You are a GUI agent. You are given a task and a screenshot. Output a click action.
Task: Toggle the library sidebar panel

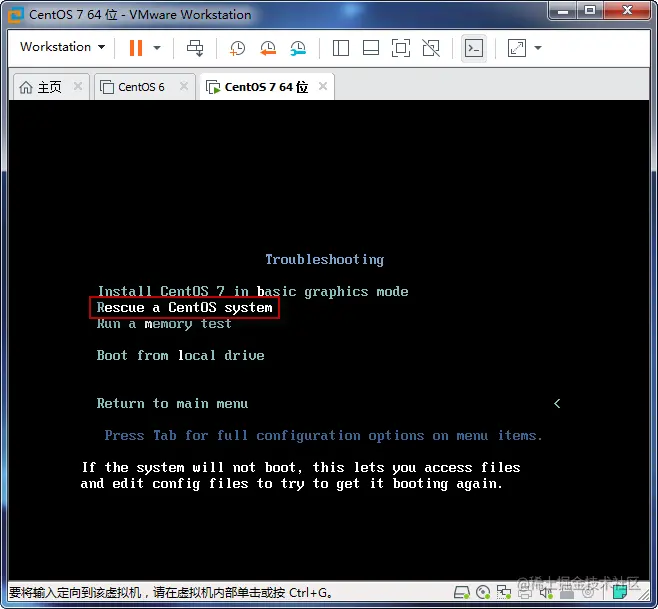pos(341,48)
